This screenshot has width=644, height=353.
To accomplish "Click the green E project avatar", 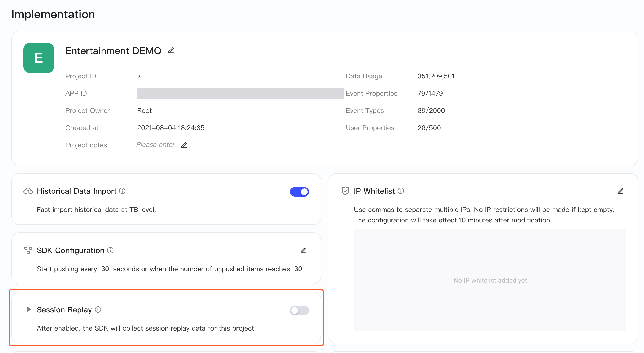I will point(39,58).
